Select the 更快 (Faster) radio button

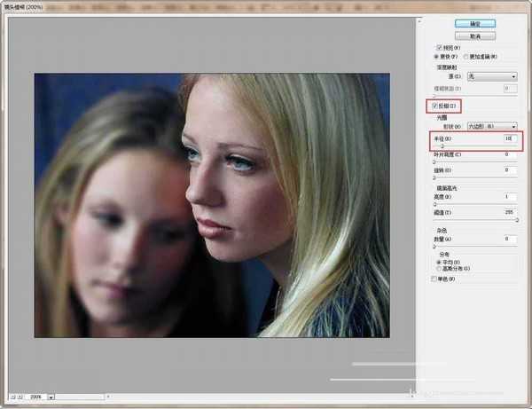436,57
